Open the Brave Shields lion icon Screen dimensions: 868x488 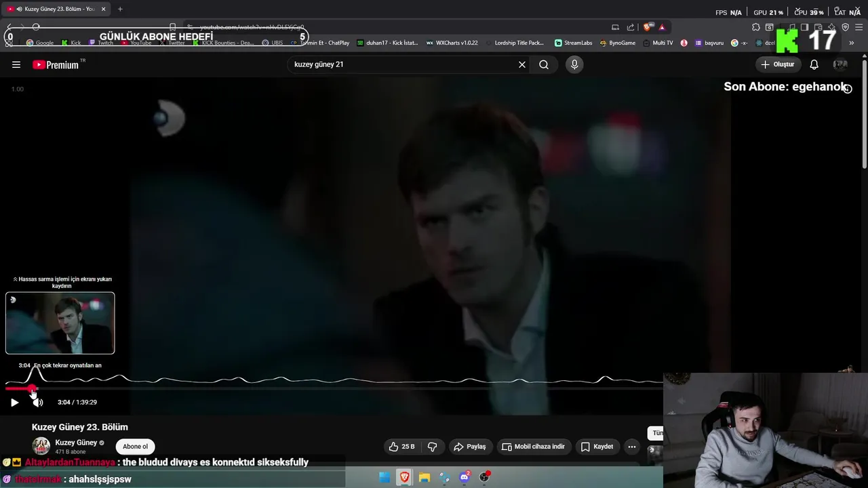[647, 27]
